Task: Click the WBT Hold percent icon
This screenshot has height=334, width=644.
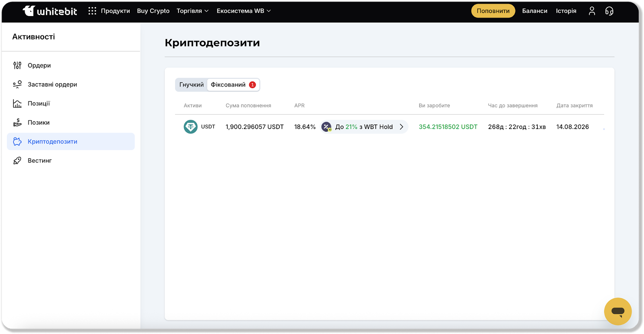Action: click(x=326, y=127)
